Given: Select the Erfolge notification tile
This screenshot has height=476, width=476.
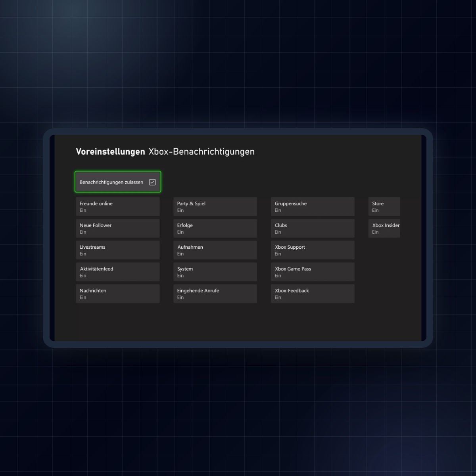Looking at the screenshot, I should pyautogui.click(x=215, y=228).
